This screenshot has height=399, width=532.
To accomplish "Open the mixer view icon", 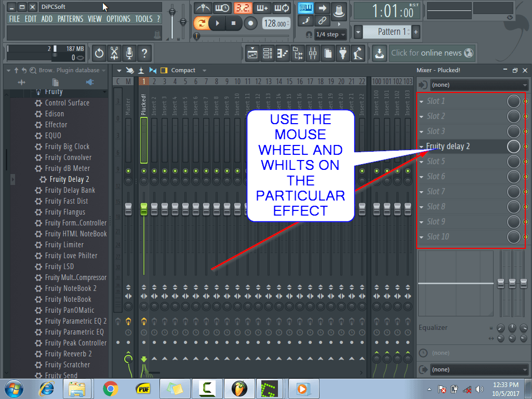I will point(313,54).
